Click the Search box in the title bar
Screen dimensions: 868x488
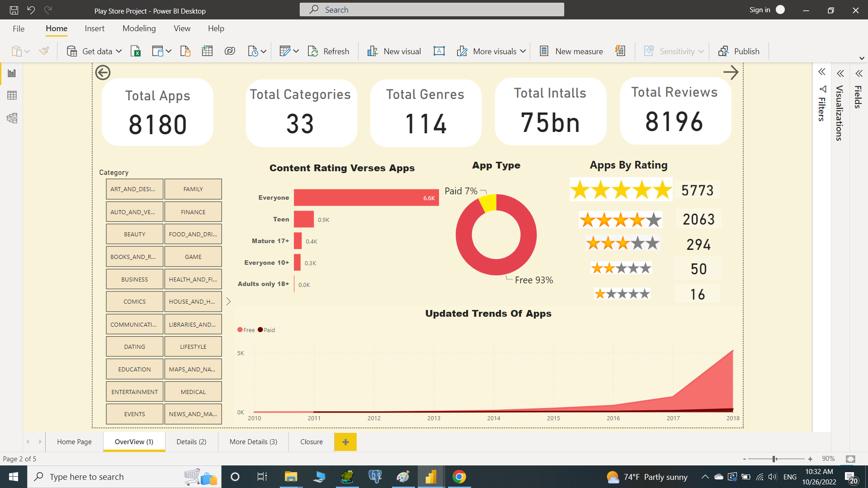point(432,9)
